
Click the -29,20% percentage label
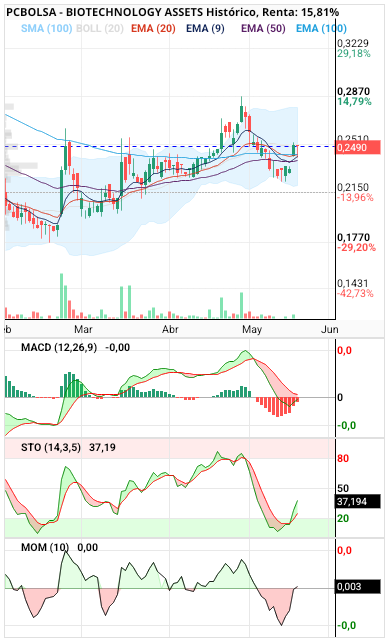356,247
